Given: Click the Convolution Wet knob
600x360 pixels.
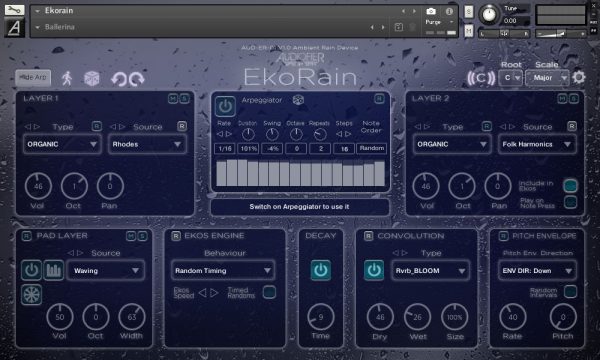Looking at the screenshot, I should tap(417, 317).
